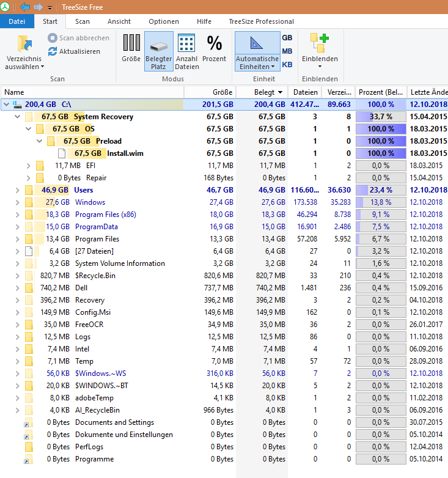The width and height of the screenshot is (448, 478).
Task: Set unit to KB
Action: coord(287,65)
